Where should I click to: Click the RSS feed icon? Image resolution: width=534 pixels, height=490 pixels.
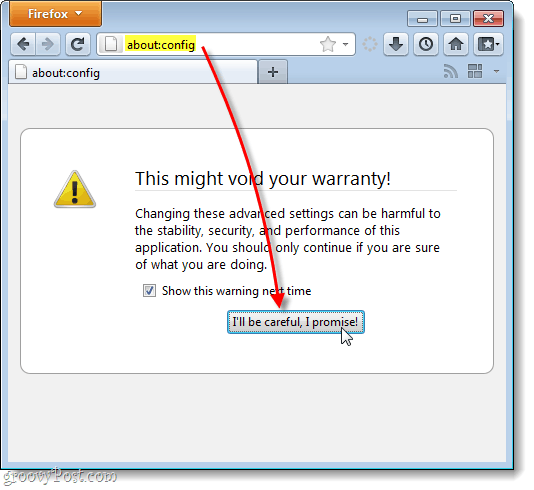point(451,72)
